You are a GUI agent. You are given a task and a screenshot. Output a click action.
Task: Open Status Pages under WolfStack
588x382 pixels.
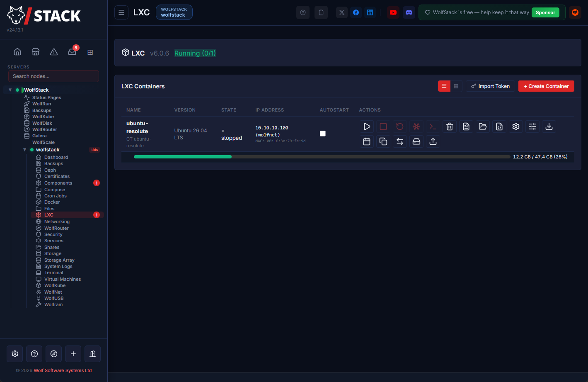(46, 97)
